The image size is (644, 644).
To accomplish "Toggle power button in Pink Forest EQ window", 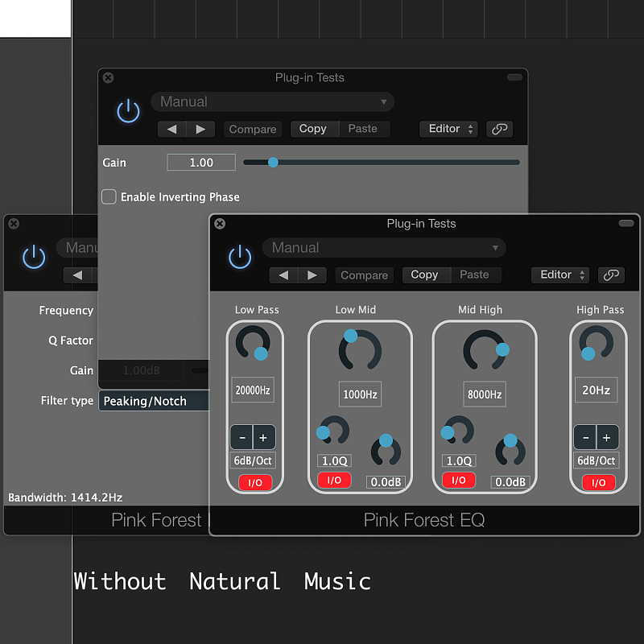I will [240, 257].
